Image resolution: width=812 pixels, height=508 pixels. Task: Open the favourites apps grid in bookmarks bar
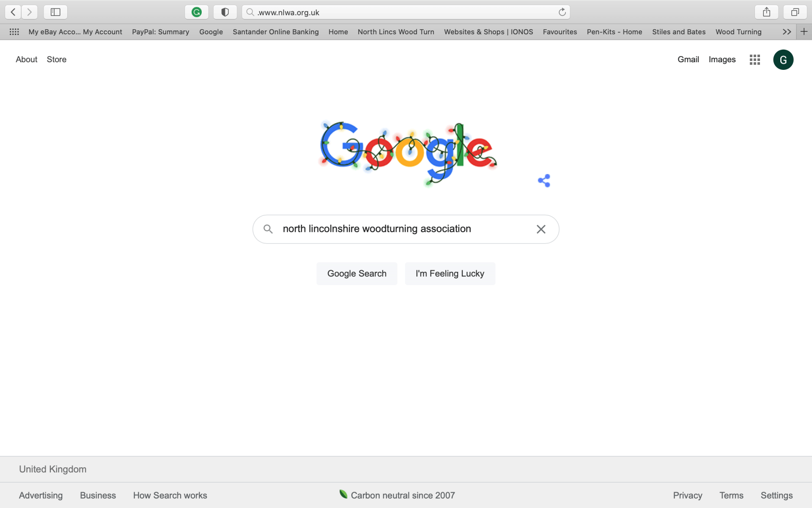coord(14,32)
